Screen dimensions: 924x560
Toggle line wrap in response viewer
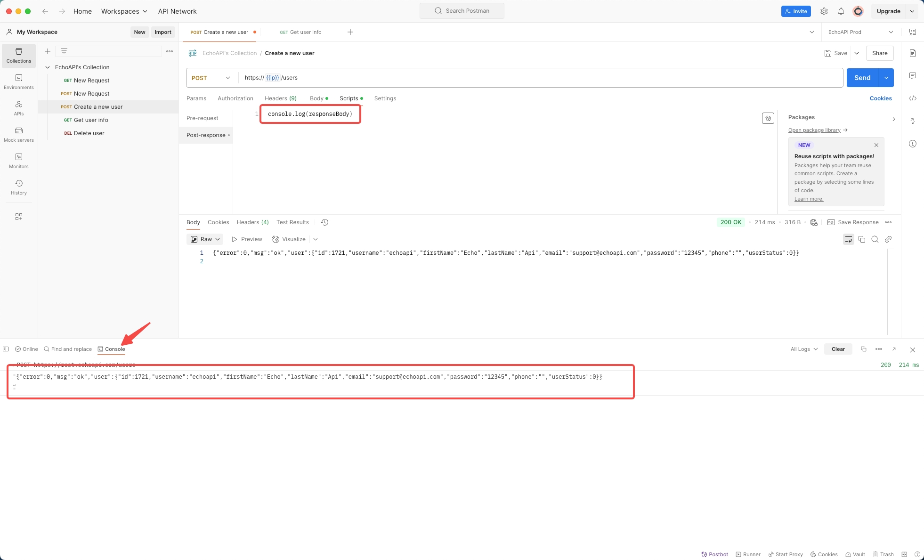pos(849,239)
